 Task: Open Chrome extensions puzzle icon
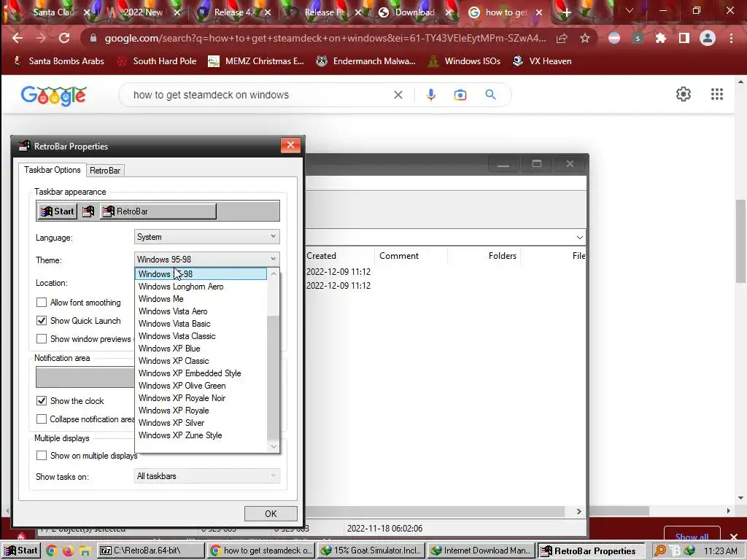pos(660,39)
